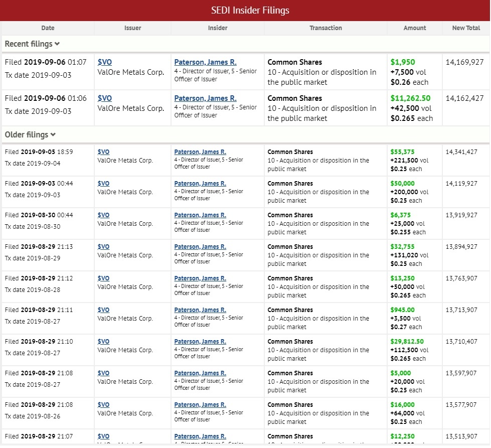Select the $1,950 amount value
Viewport: 491px width, 448px height.
coord(403,62)
